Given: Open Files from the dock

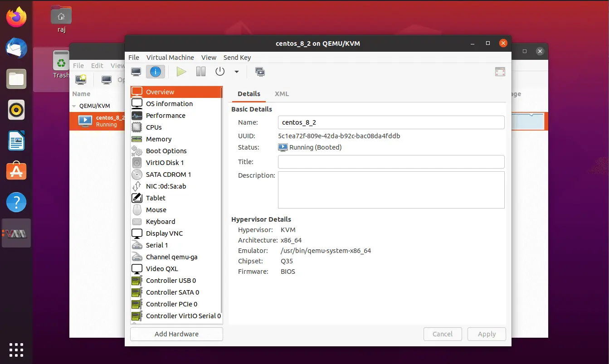Looking at the screenshot, I should pyautogui.click(x=16, y=79).
